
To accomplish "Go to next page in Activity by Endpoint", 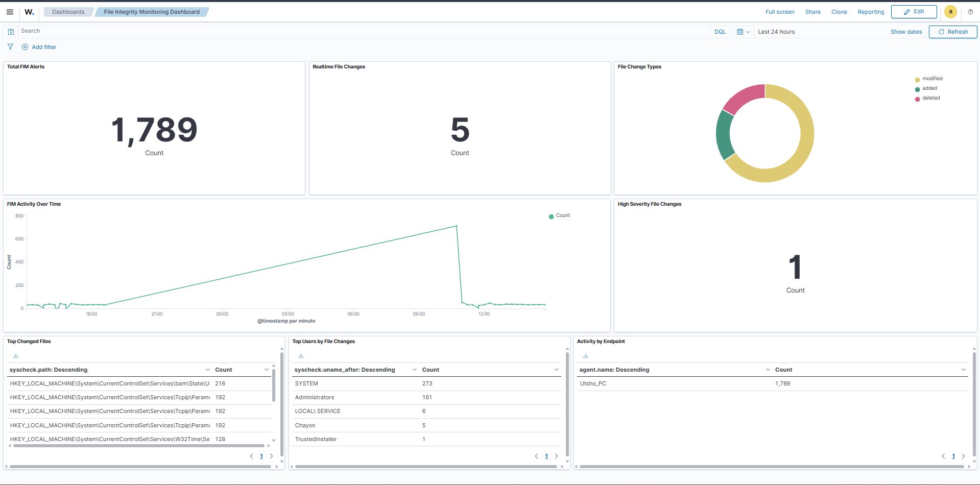I will 963,456.
